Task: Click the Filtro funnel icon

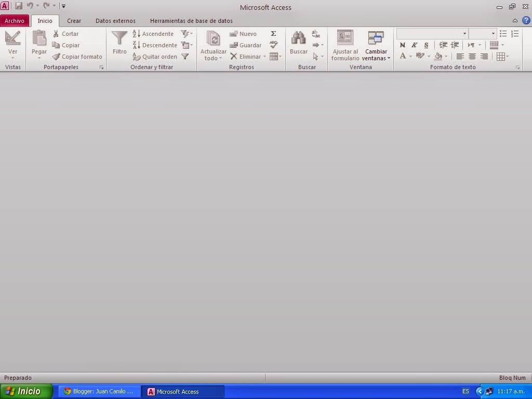Action: pos(119,38)
